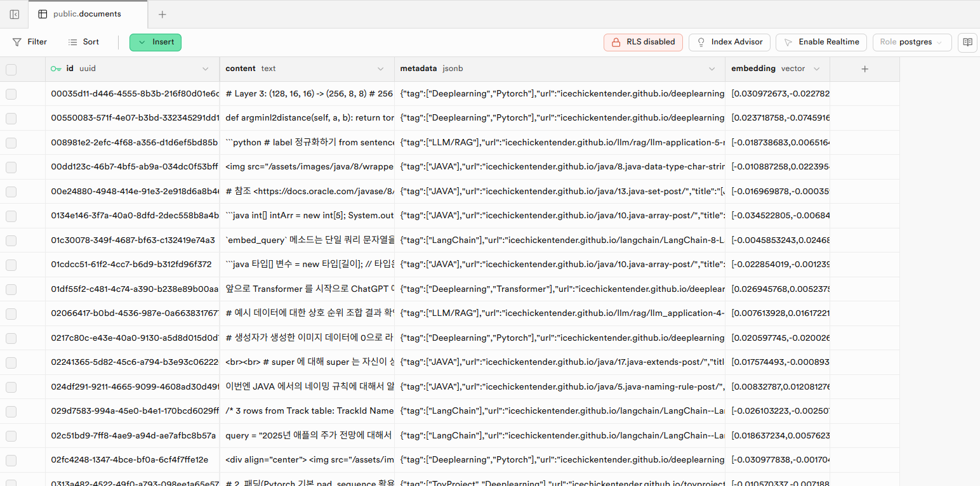Select the id cell 024df291 row
This screenshot has width=980, height=486.
point(134,386)
